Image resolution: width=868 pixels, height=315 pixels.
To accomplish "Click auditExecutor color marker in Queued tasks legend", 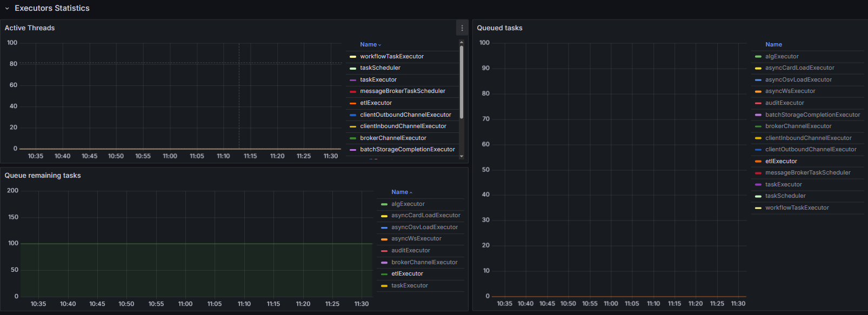I will coord(758,103).
